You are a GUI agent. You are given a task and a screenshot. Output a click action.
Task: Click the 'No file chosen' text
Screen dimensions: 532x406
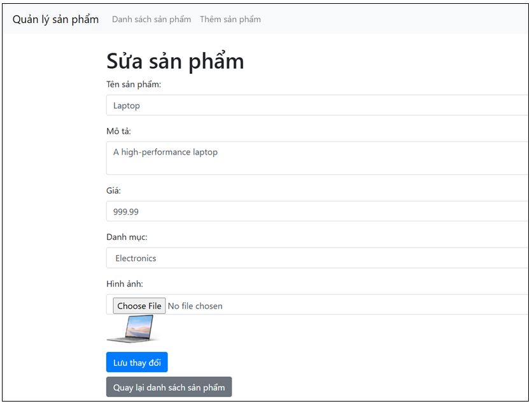[x=195, y=306]
